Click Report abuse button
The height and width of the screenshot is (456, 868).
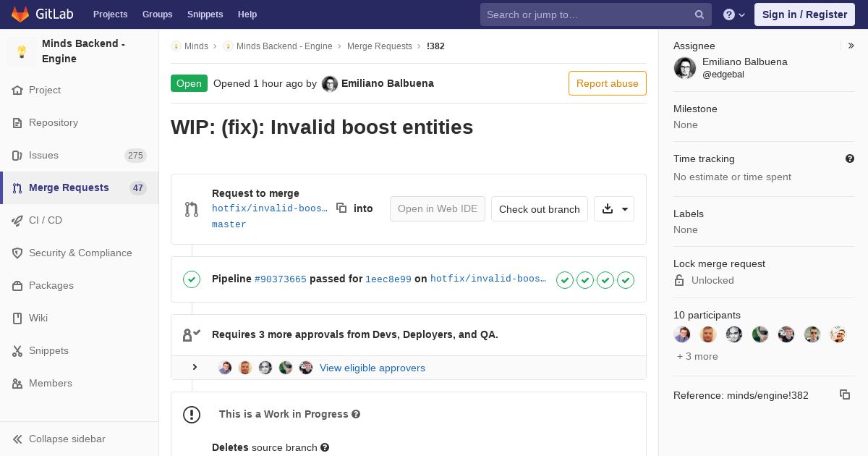pos(608,83)
